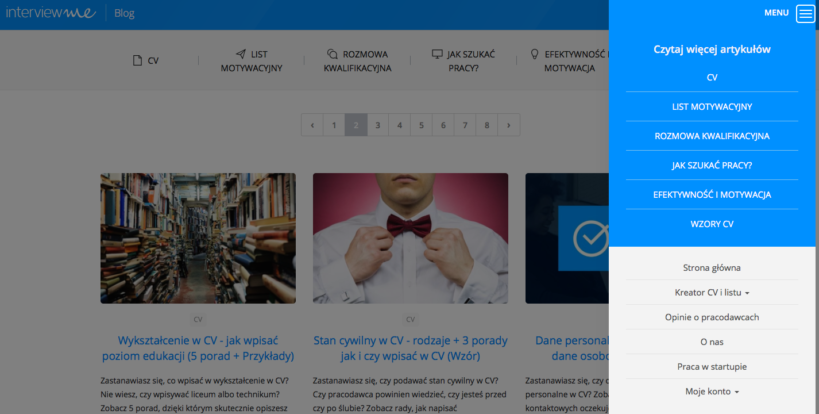
Task: Expand Moje konto dropdown
Action: pos(712,391)
